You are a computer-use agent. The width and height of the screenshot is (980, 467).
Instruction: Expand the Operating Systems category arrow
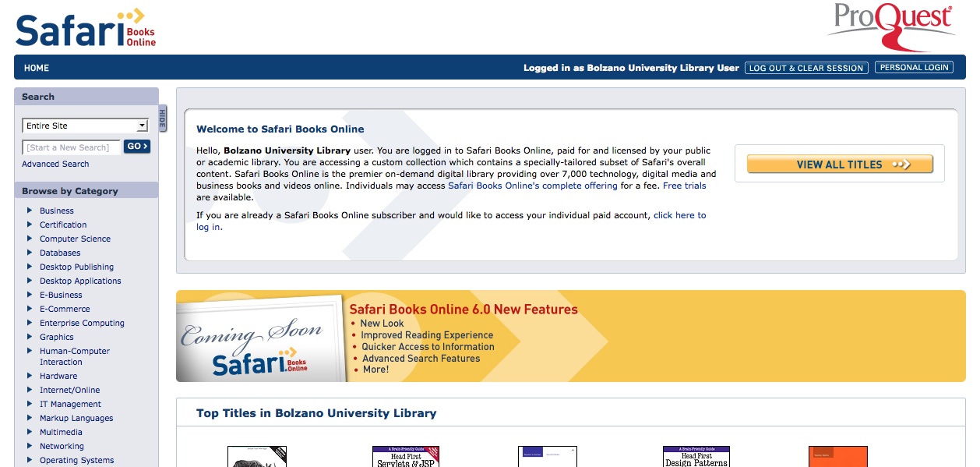tap(30, 460)
